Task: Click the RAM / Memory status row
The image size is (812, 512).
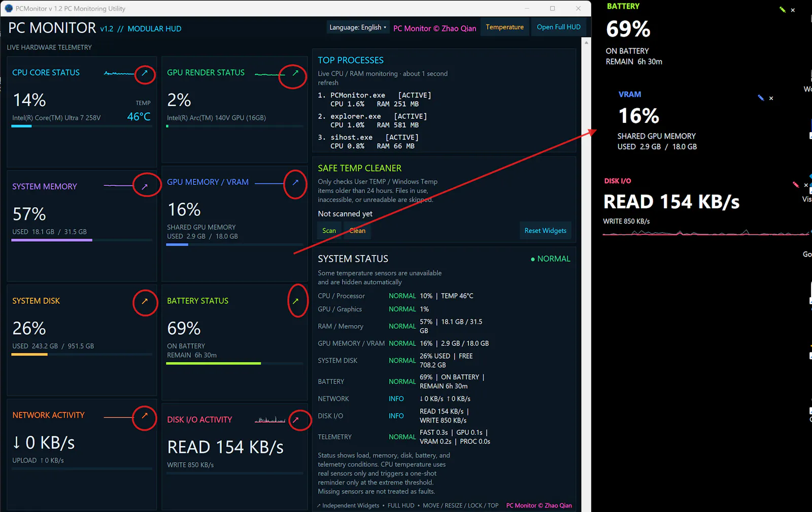Action: 401,326
